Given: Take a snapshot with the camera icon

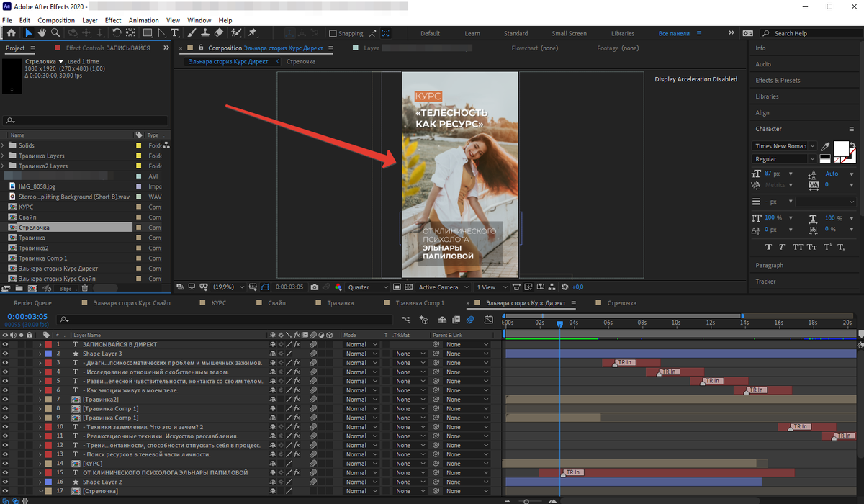Looking at the screenshot, I should pyautogui.click(x=315, y=287).
